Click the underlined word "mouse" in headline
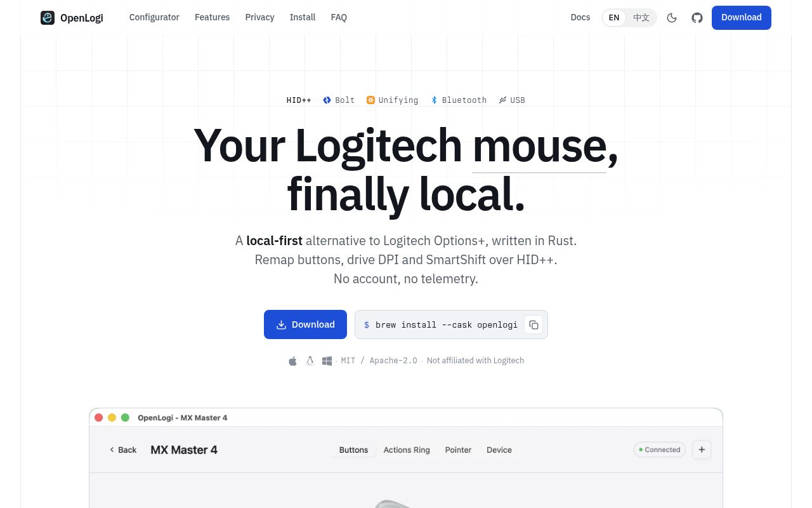 click(539, 147)
